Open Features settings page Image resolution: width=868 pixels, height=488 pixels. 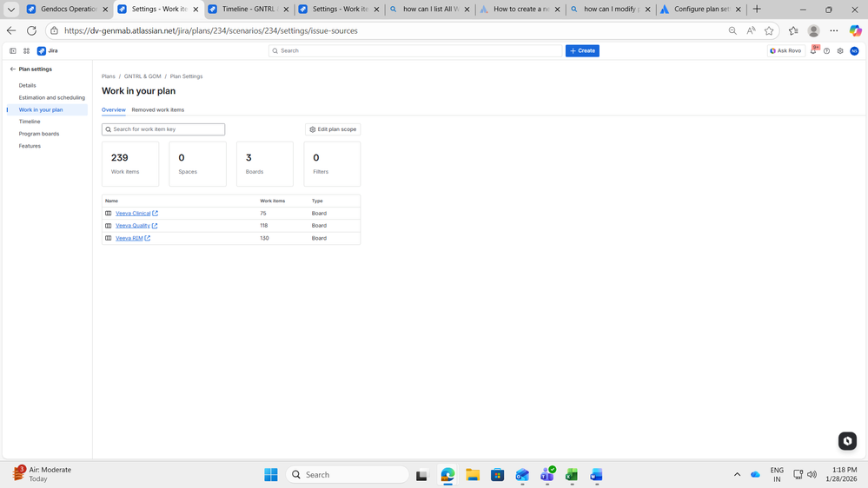point(30,146)
